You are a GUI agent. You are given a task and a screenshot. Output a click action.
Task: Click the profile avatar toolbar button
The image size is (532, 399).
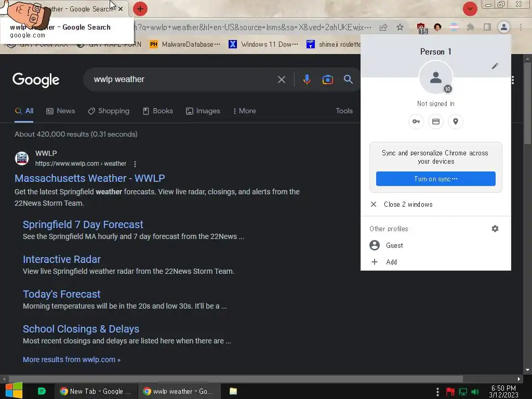click(504, 27)
